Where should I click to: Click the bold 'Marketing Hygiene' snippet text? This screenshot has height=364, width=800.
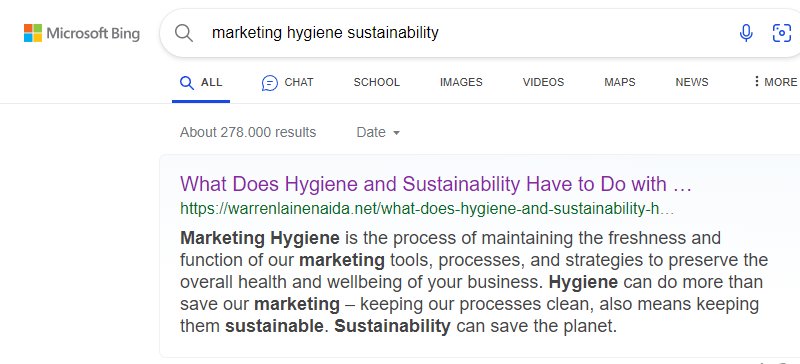pos(260,238)
